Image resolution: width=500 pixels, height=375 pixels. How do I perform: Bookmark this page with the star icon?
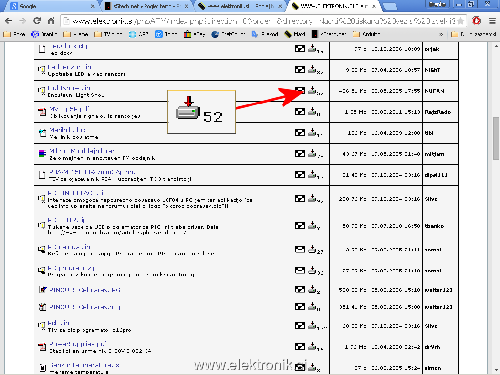(x=460, y=21)
